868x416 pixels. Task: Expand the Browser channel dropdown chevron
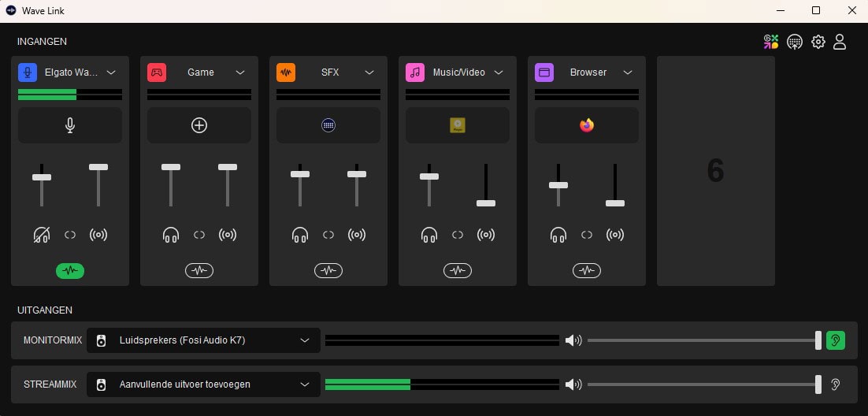pos(628,72)
